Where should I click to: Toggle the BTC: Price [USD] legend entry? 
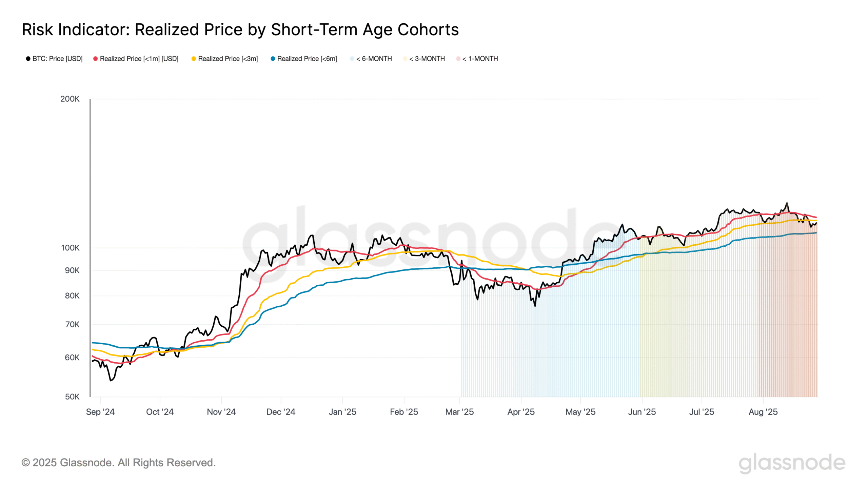[x=54, y=59]
